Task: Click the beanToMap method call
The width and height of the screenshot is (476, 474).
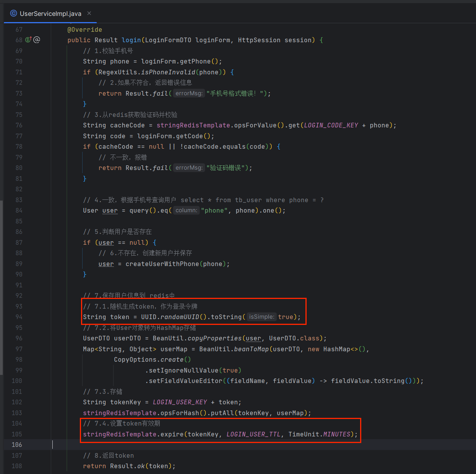Action: tap(252, 349)
